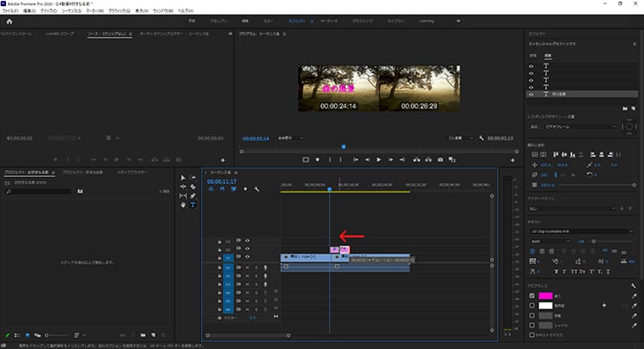Export frame with the camera icon

tap(440, 160)
